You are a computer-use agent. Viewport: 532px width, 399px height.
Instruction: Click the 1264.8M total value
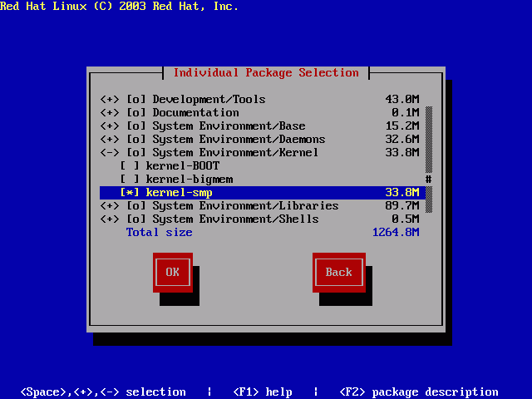click(x=396, y=233)
